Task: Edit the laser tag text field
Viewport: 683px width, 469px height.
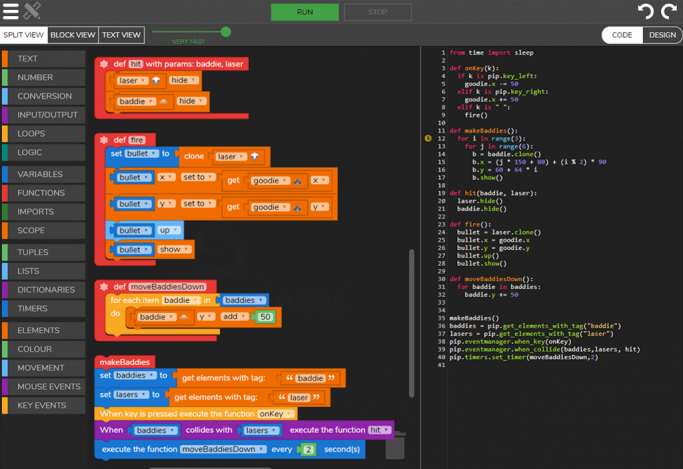Action: (x=299, y=398)
